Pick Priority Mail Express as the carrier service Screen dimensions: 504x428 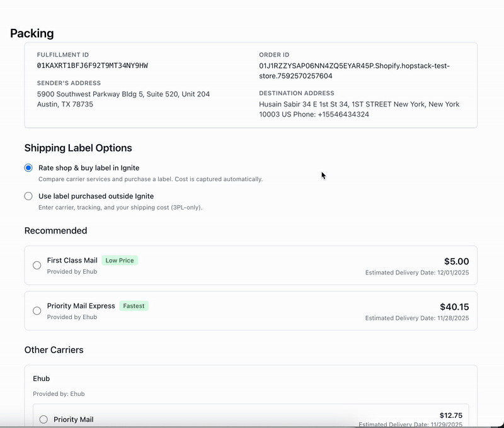click(x=37, y=310)
